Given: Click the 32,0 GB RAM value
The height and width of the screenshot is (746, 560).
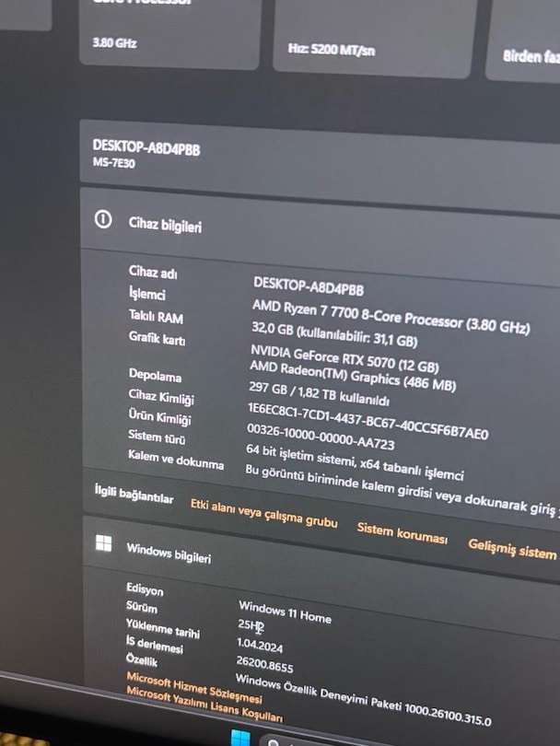Looking at the screenshot, I should 334,334.
